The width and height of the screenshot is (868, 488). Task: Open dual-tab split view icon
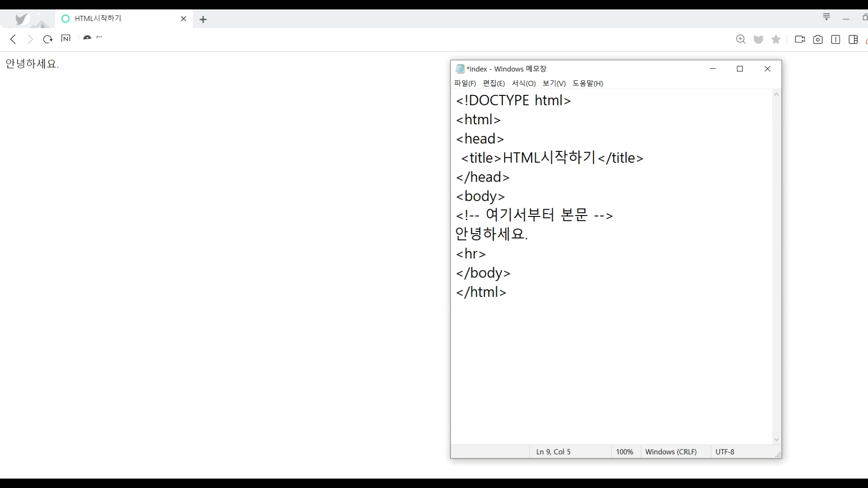pos(835,40)
